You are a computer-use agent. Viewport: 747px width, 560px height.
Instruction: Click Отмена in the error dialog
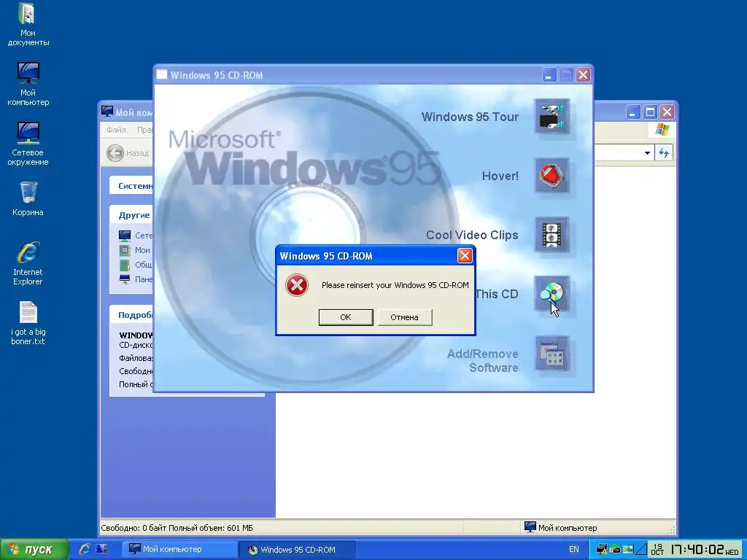click(x=404, y=317)
